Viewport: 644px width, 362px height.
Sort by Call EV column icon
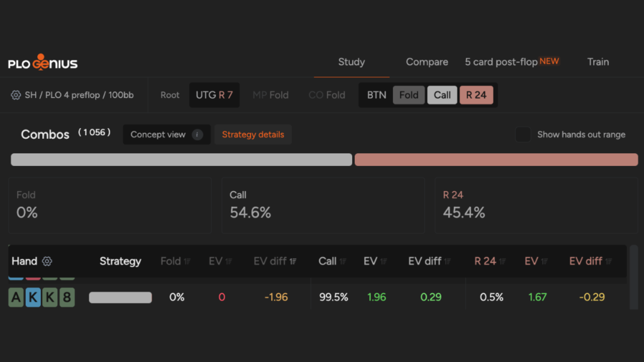(384, 261)
